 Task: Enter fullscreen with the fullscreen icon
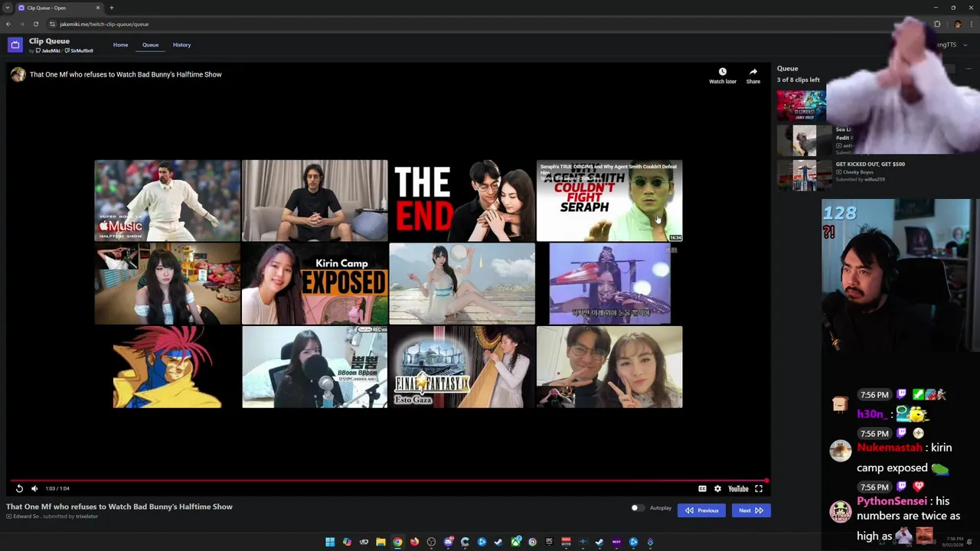coord(759,488)
